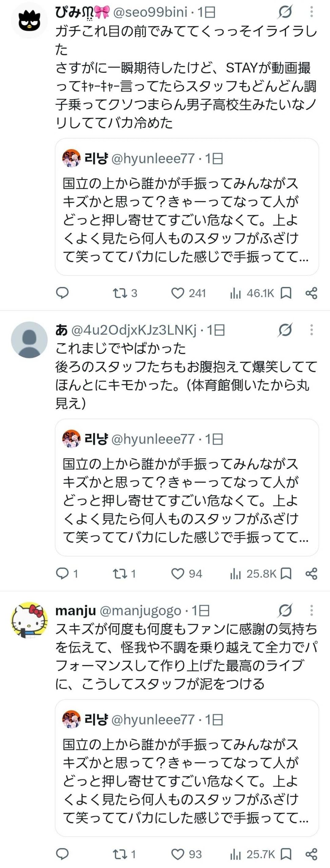The image size is (330, 868).
Task: Open the @manjugogo profile handle
Action: (x=141, y=611)
